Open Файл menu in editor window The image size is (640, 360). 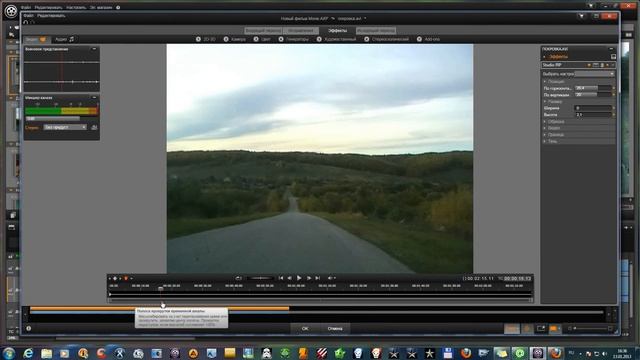(28, 16)
